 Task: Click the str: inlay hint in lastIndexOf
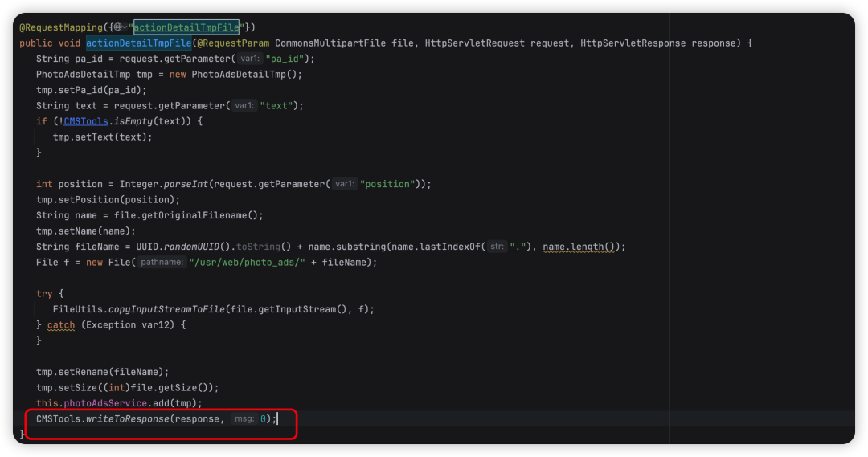pyautogui.click(x=497, y=247)
